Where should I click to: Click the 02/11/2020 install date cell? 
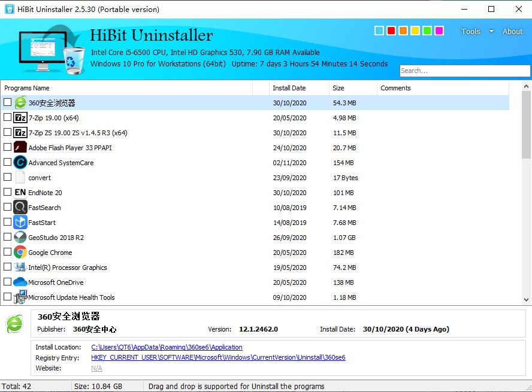pos(289,163)
